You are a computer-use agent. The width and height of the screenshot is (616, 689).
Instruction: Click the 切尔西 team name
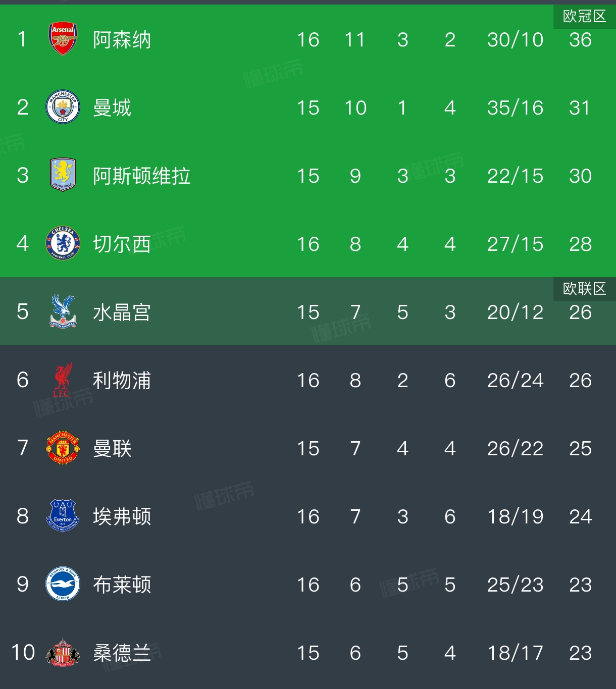[122, 244]
